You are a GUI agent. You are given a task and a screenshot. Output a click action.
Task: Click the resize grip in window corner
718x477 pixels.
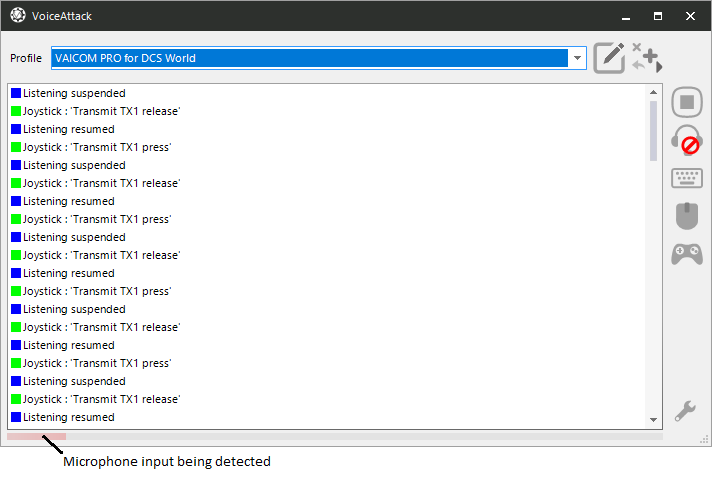tap(704, 439)
